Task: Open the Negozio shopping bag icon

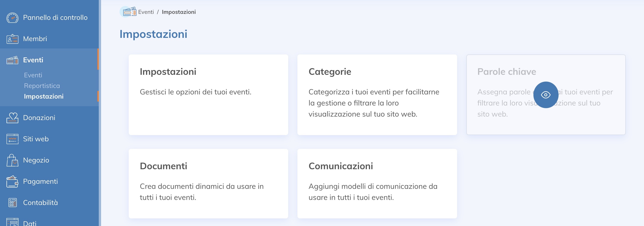Action: pos(12,160)
